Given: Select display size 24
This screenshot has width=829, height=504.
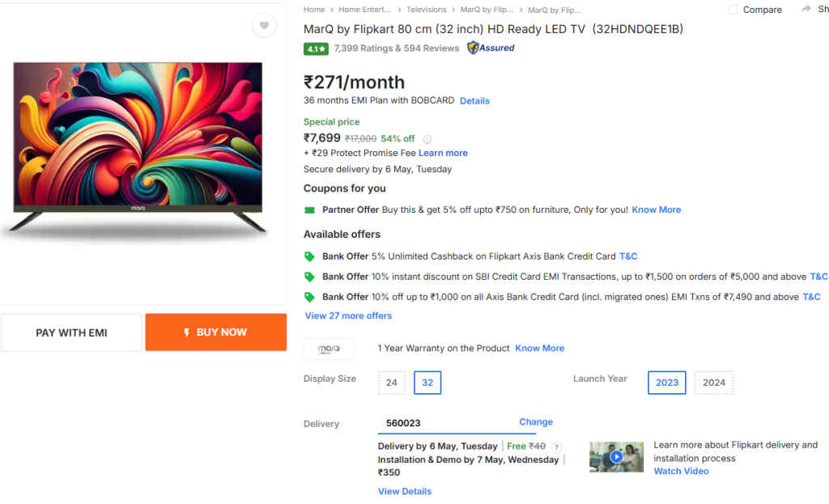Looking at the screenshot, I should coord(391,382).
